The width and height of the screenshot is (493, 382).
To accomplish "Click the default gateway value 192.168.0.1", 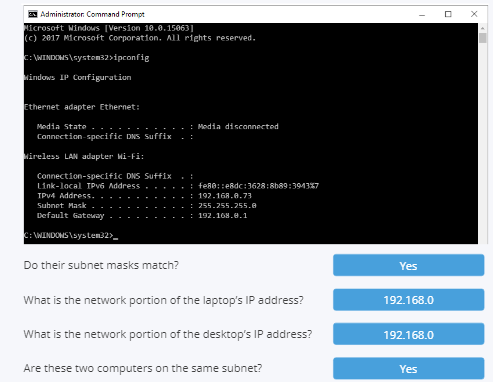I will 222,216.
